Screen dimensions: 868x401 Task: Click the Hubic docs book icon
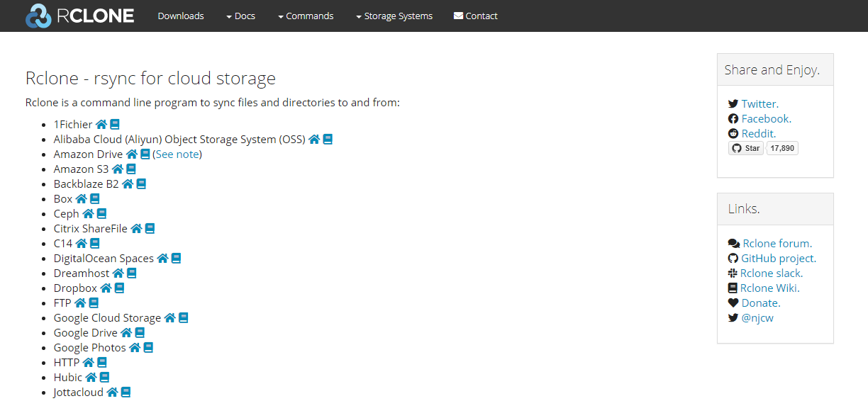(x=104, y=378)
